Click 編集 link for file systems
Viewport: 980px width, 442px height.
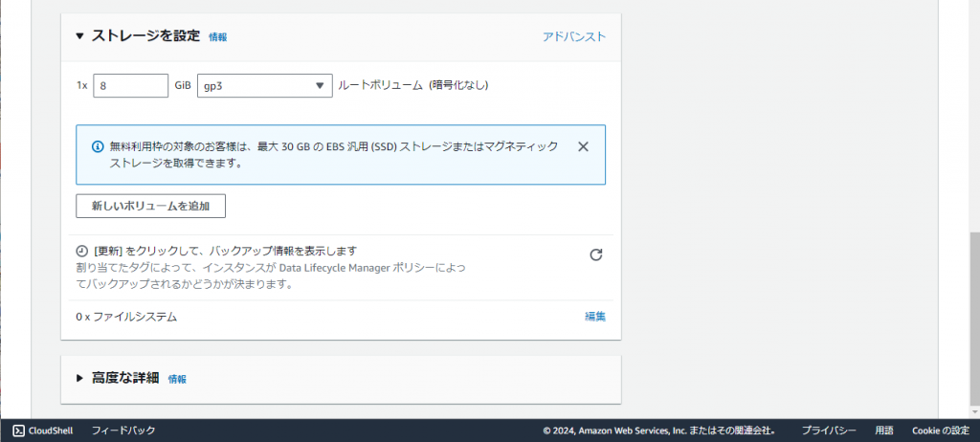pos(595,316)
